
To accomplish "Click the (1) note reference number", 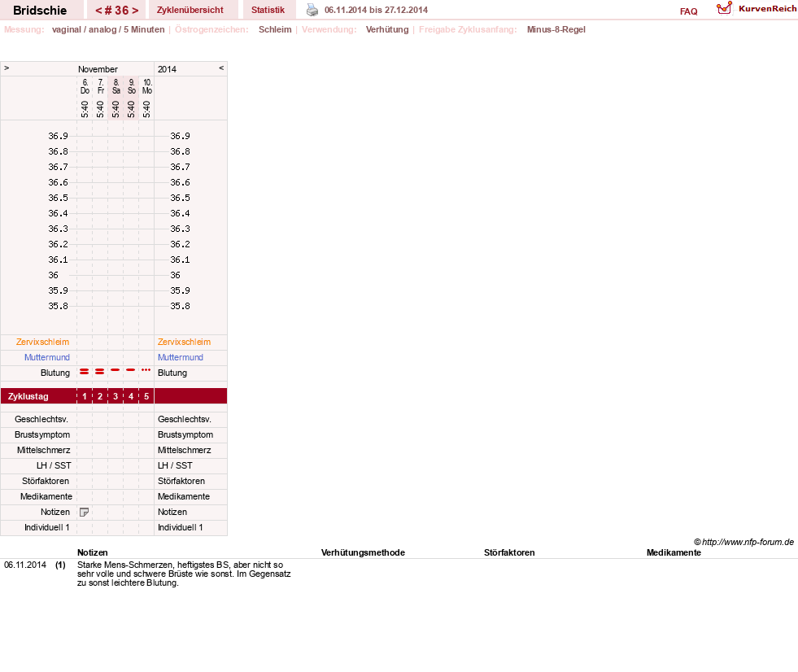I will pyautogui.click(x=60, y=565).
